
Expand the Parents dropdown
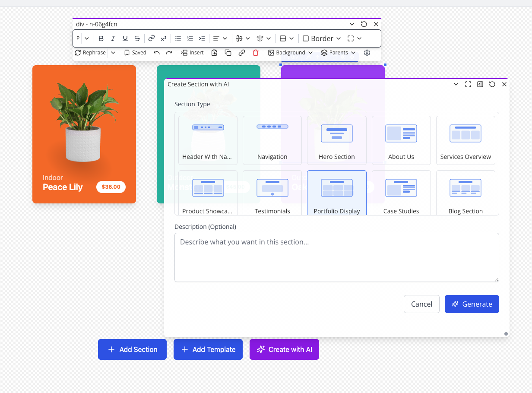[338, 53]
